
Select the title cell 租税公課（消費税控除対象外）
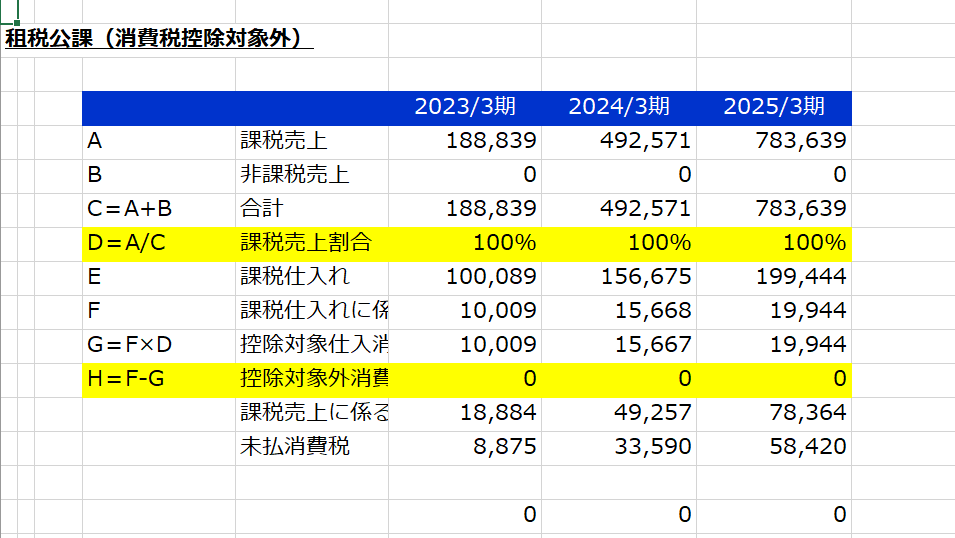tap(159, 39)
